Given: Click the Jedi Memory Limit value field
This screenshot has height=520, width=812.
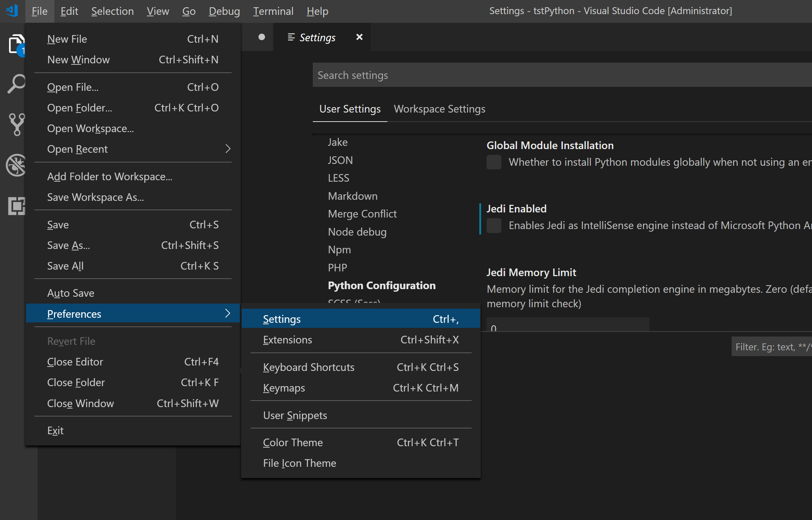Looking at the screenshot, I should coord(568,325).
